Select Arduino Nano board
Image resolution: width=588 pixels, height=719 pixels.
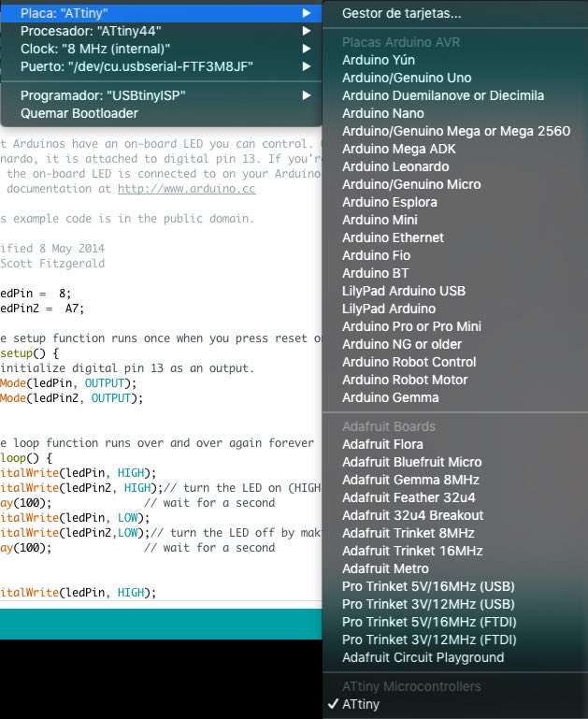pyautogui.click(x=382, y=113)
